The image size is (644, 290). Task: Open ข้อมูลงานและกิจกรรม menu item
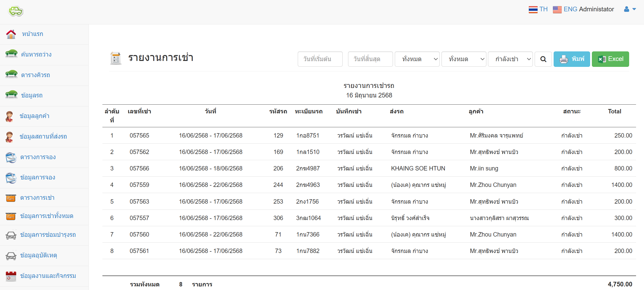(x=48, y=276)
